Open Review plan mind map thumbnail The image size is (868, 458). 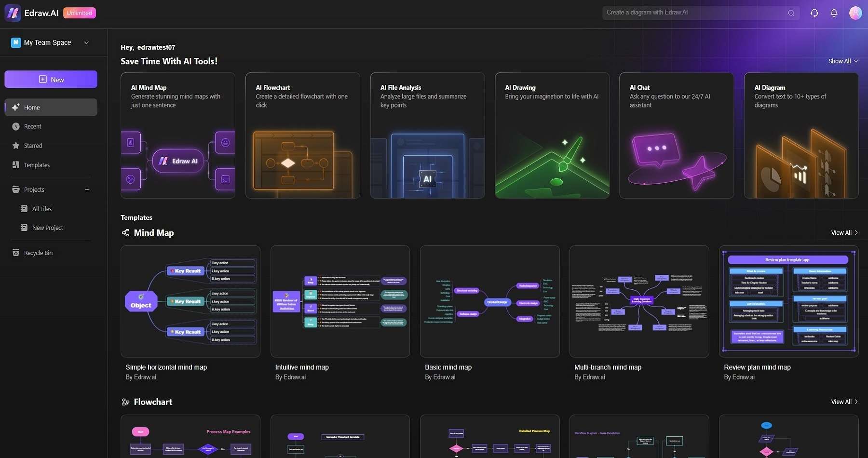point(789,301)
